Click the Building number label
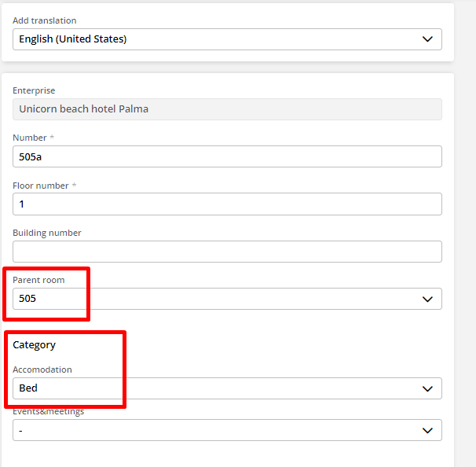Image resolution: width=476 pixels, height=467 pixels. pos(47,233)
